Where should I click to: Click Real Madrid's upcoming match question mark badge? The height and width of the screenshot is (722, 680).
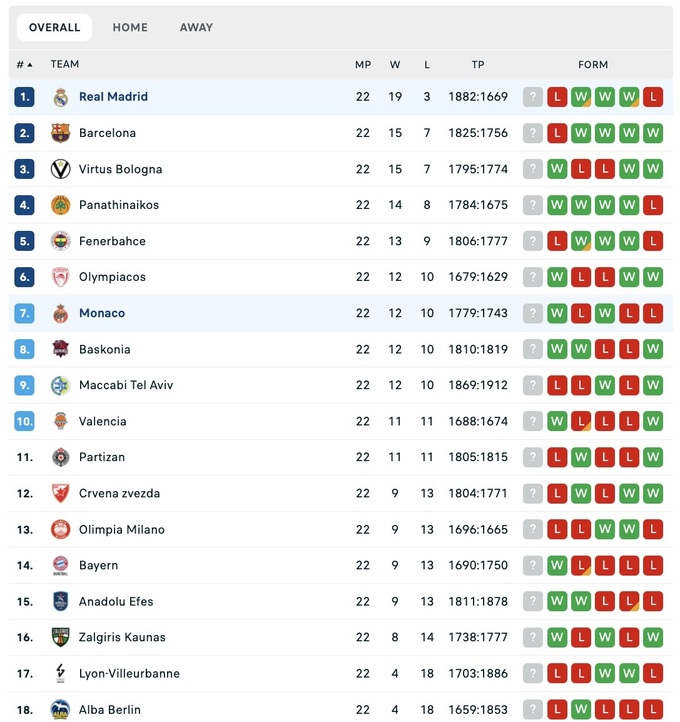pyautogui.click(x=533, y=97)
